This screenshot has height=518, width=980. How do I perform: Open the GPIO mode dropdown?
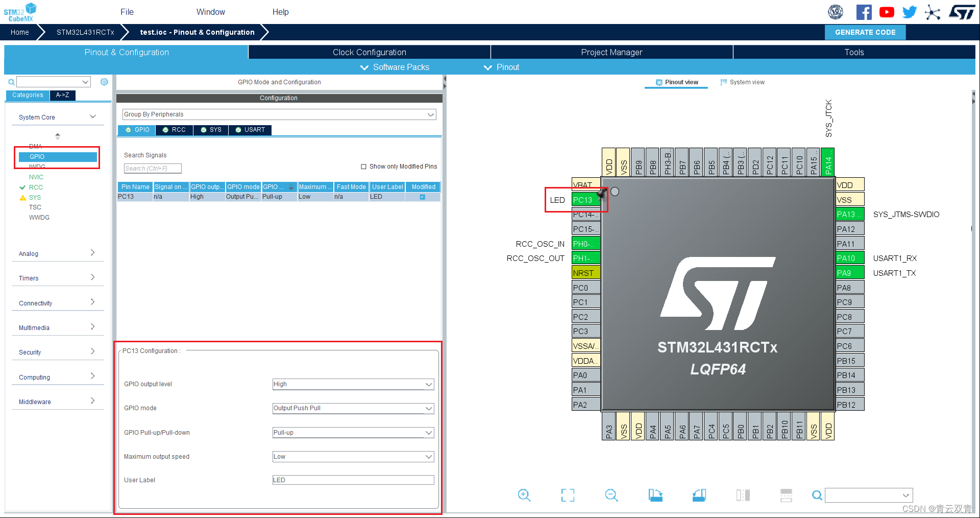353,408
